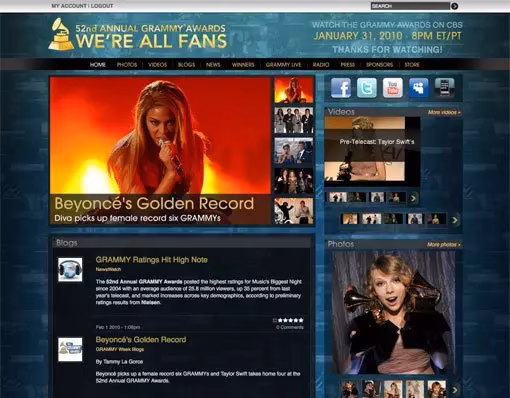This screenshot has height=398, width=510.
Task: Select third slideshow thumbnail
Action: (294, 150)
